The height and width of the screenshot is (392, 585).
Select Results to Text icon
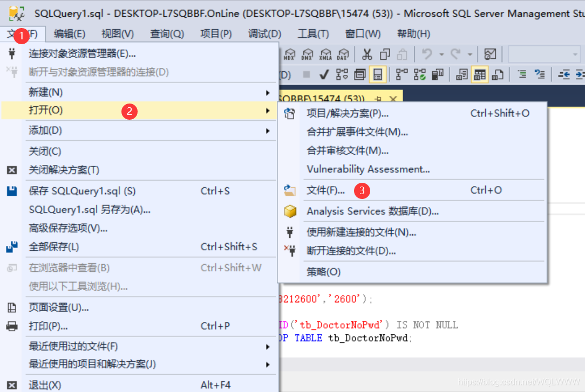pos(461,75)
